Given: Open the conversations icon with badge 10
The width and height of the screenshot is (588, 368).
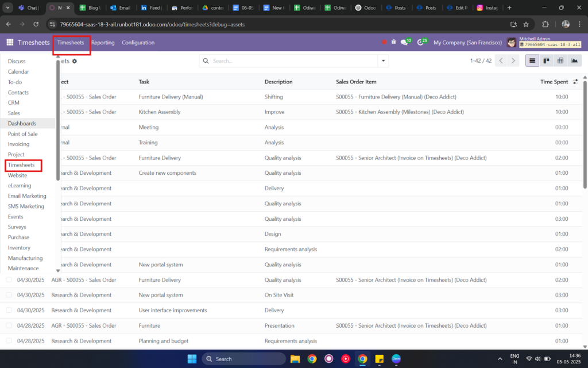Looking at the screenshot, I should pos(405,42).
